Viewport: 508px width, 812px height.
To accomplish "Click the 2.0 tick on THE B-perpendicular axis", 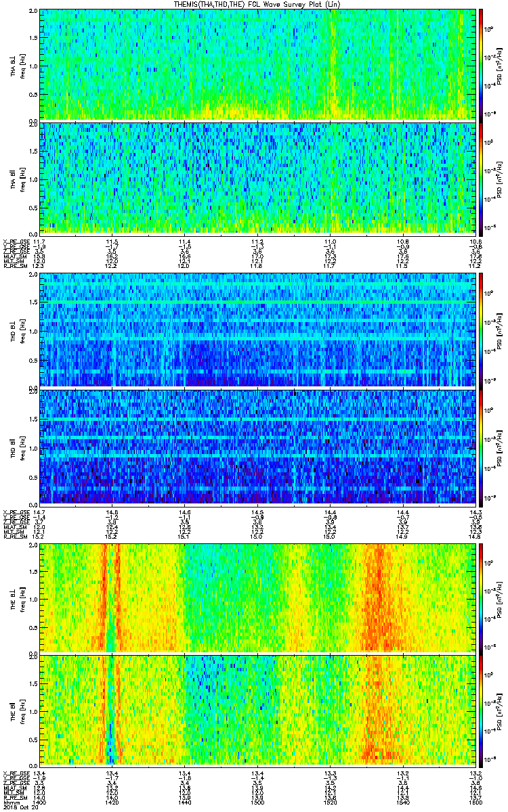I will point(33,545).
